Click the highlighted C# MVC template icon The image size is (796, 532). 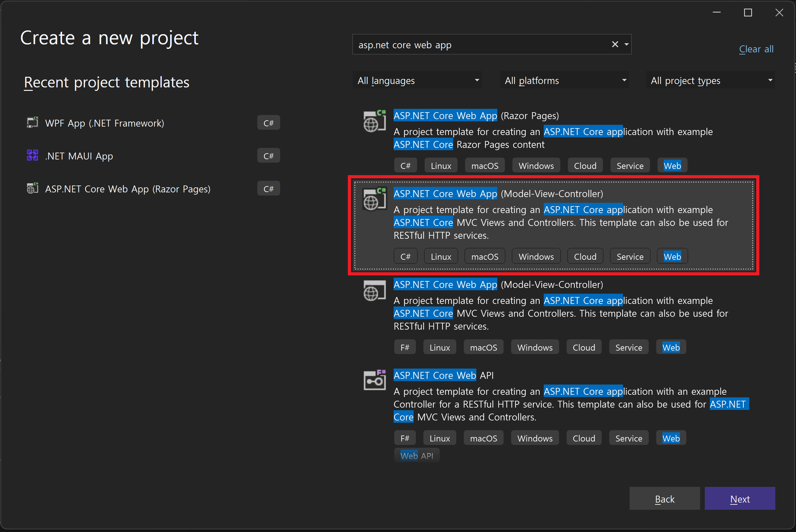[x=374, y=199]
